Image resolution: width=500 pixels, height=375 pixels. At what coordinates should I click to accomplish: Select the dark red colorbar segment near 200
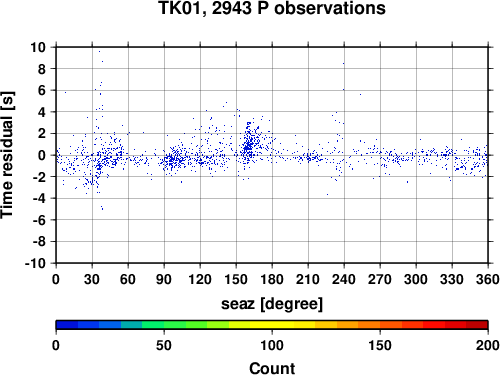pos(477,325)
